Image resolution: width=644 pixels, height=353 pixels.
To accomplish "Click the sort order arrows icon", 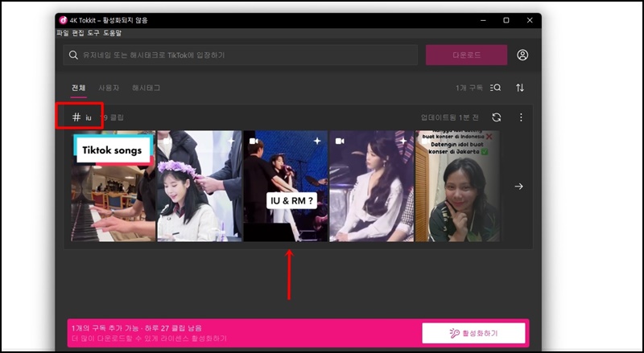I will tap(520, 88).
